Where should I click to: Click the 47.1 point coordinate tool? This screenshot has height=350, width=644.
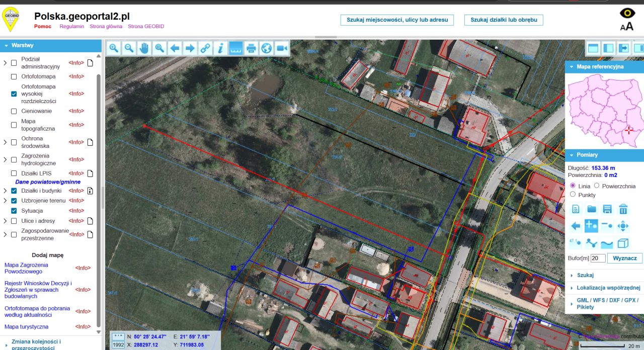click(576, 243)
